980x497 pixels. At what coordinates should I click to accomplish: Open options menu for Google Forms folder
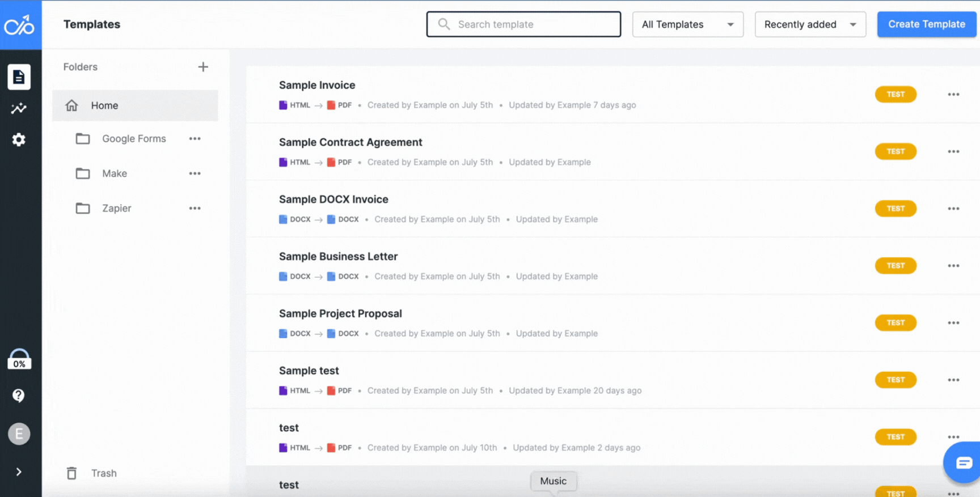[x=195, y=139]
